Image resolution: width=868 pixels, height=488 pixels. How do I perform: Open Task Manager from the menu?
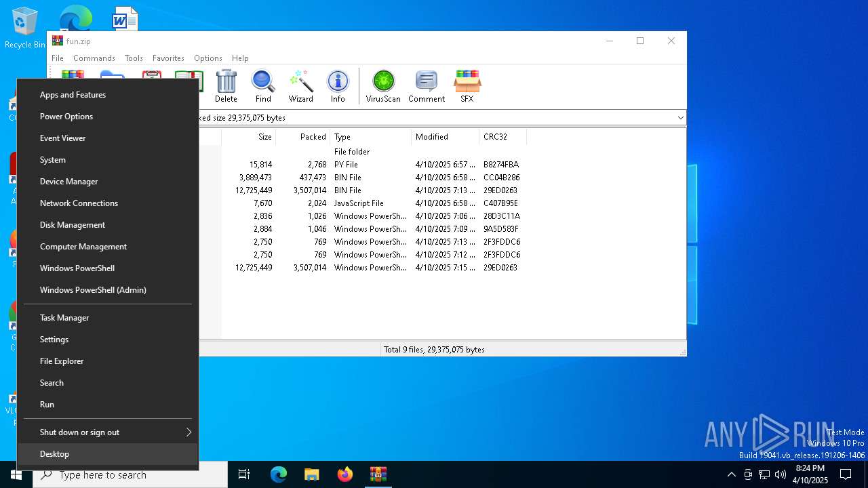point(108,318)
